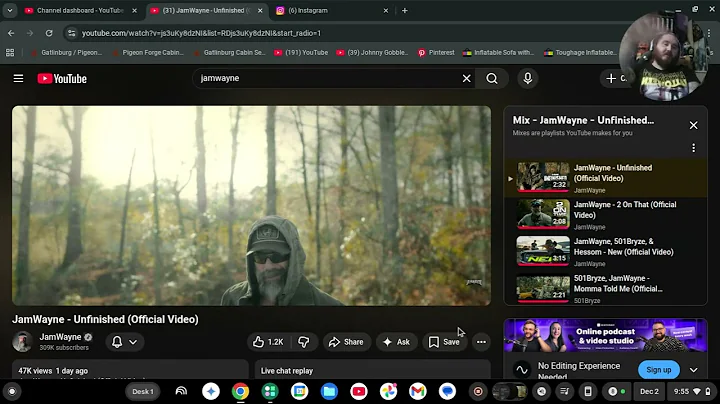The image size is (720, 404).
Task: Open the tab search dropdown arrow
Action: coord(10,11)
